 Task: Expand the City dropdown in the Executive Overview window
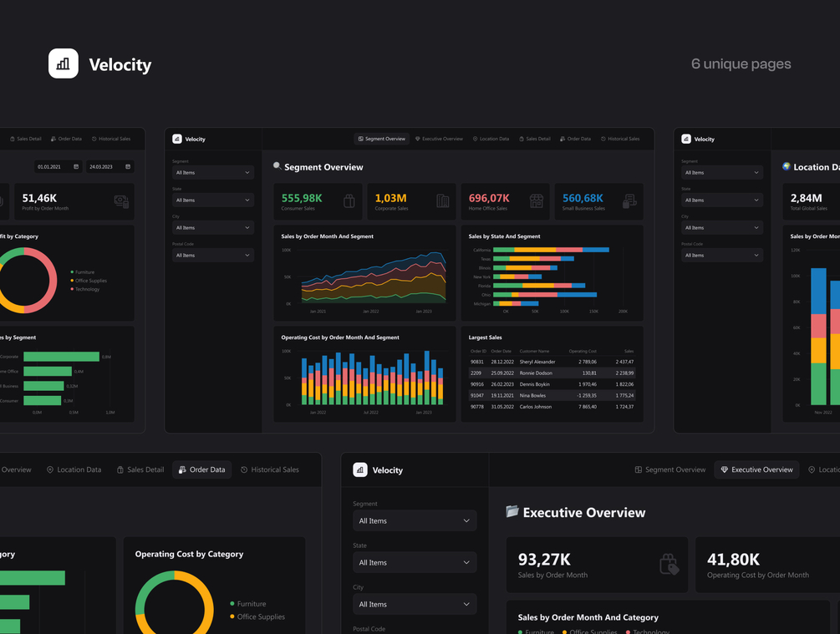click(x=415, y=604)
